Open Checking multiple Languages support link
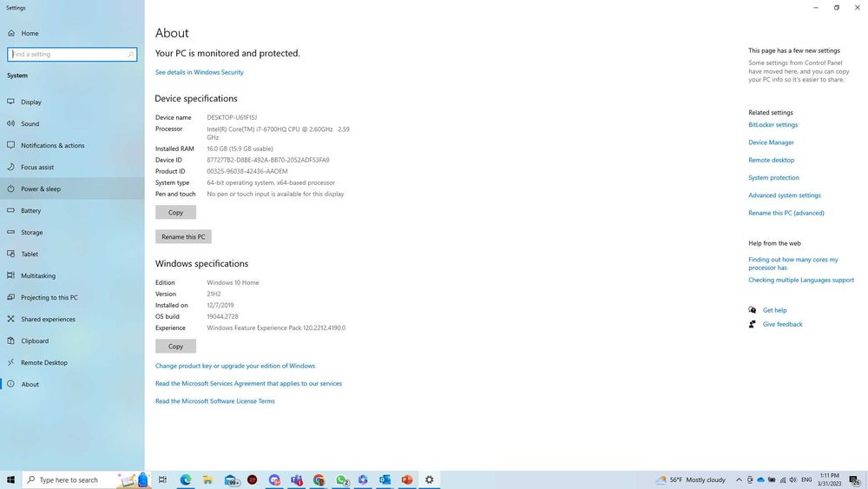This screenshot has height=489, width=868. pyautogui.click(x=801, y=281)
